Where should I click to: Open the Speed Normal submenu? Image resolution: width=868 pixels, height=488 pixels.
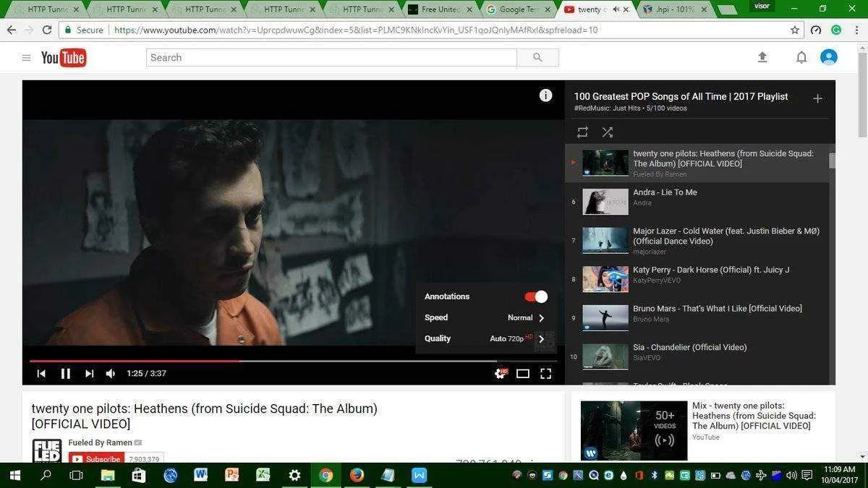coord(485,317)
